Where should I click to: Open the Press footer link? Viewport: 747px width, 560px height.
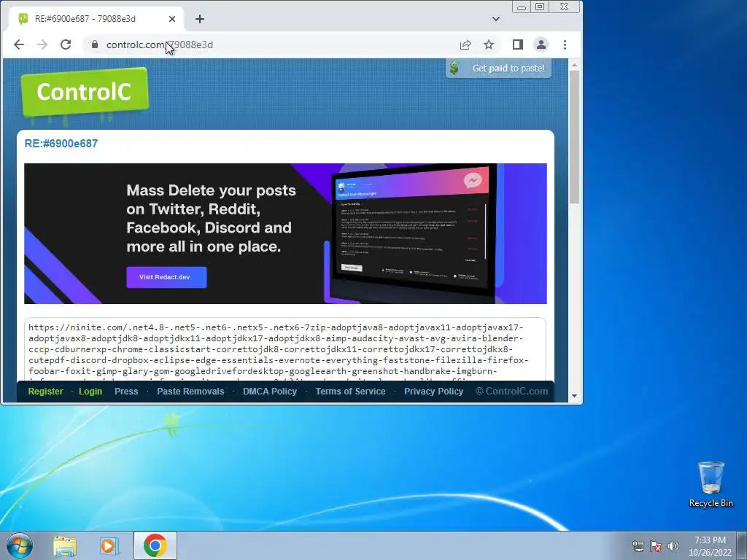coord(126,392)
